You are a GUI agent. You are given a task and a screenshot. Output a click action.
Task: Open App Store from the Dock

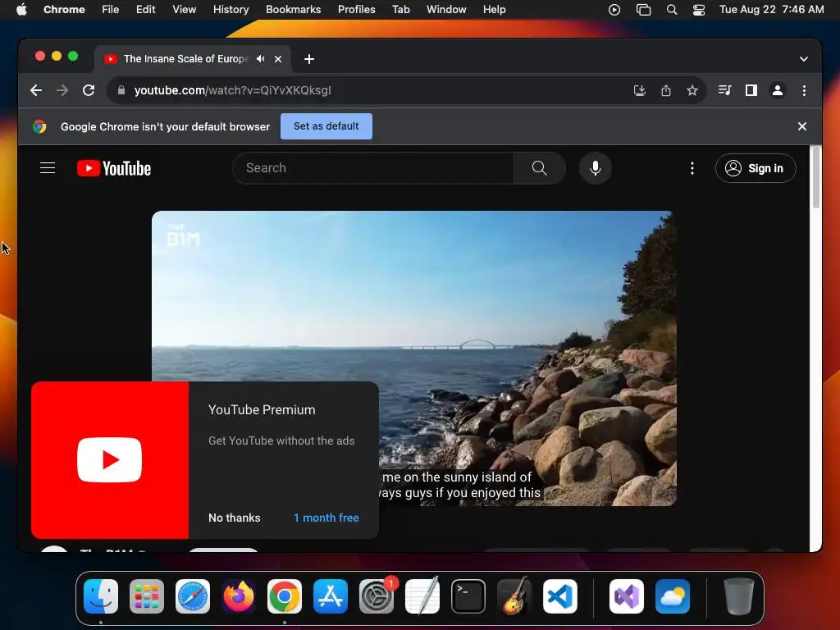(x=331, y=596)
